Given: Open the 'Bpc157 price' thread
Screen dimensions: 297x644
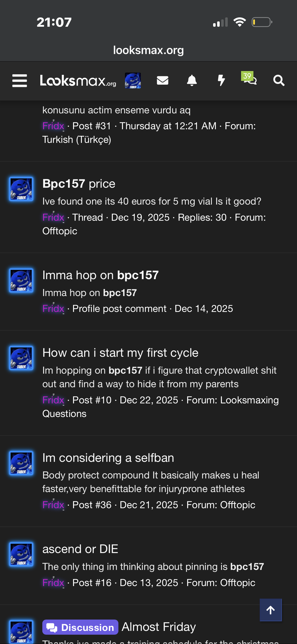Looking at the screenshot, I should click(79, 184).
